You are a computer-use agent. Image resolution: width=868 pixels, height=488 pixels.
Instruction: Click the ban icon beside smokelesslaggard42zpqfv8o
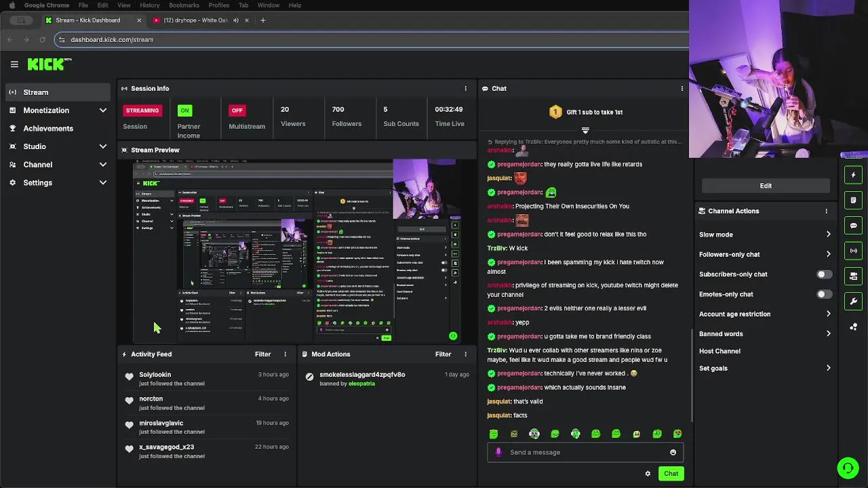coord(310,377)
